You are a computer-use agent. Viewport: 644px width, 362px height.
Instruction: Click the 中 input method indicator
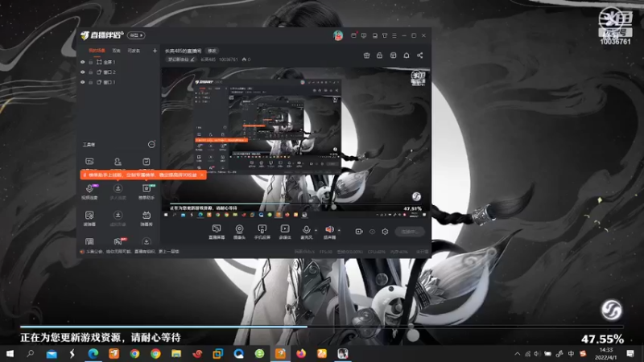(x=571, y=353)
